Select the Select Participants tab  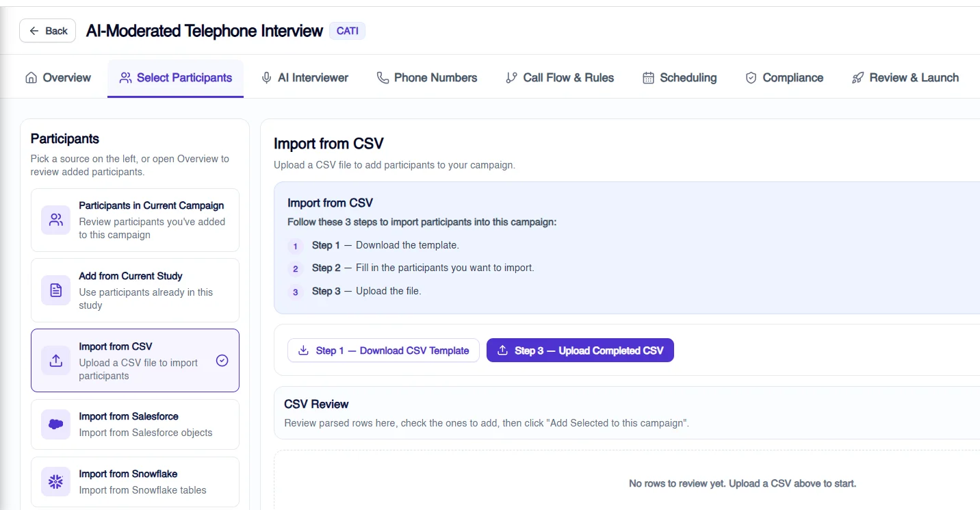[x=175, y=77]
